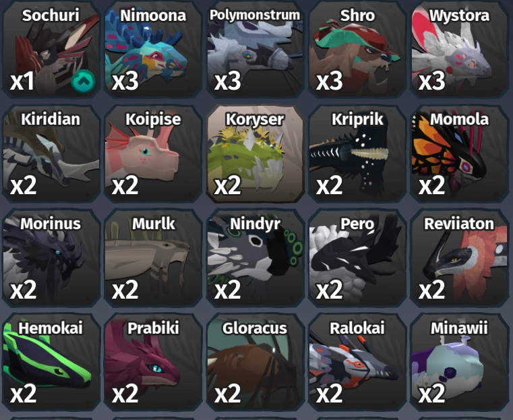Open the Kriprik creature slot
Screen dimensions: 513x420
[357, 154]
